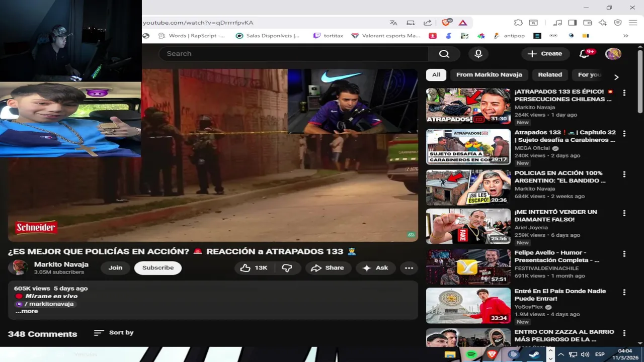Viewport: 644px width, 362px height.
Task: Open Salas Disponíveis bookmark
Action: tap(268, 36)
